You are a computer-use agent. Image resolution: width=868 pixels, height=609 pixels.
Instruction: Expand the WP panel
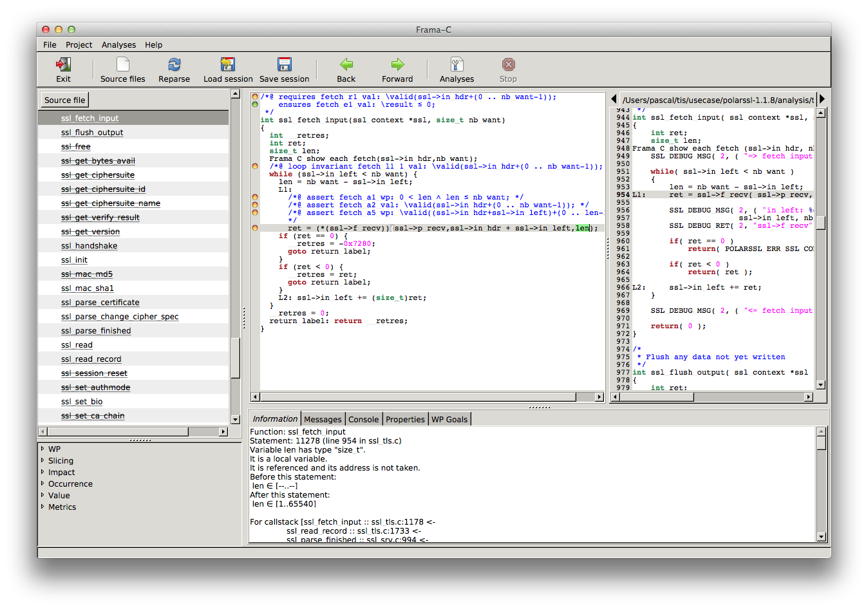pos(42,449)
